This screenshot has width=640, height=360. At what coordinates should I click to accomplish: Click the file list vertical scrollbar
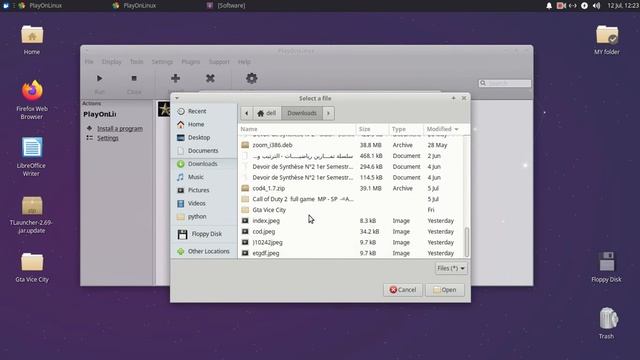point(467,242)
